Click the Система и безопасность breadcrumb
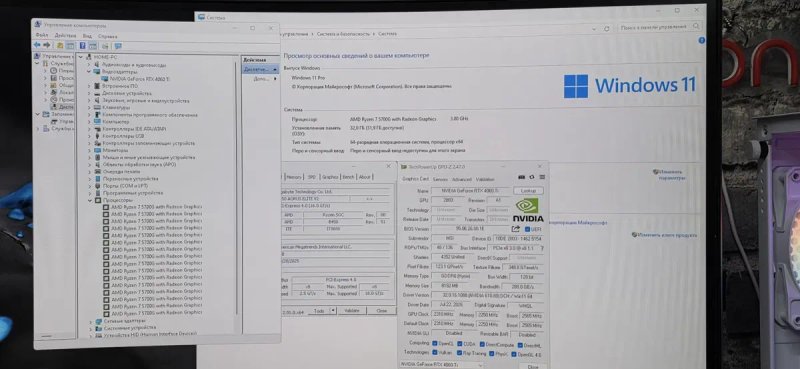This screenshot has width=800, height=369. coord(343,34)
